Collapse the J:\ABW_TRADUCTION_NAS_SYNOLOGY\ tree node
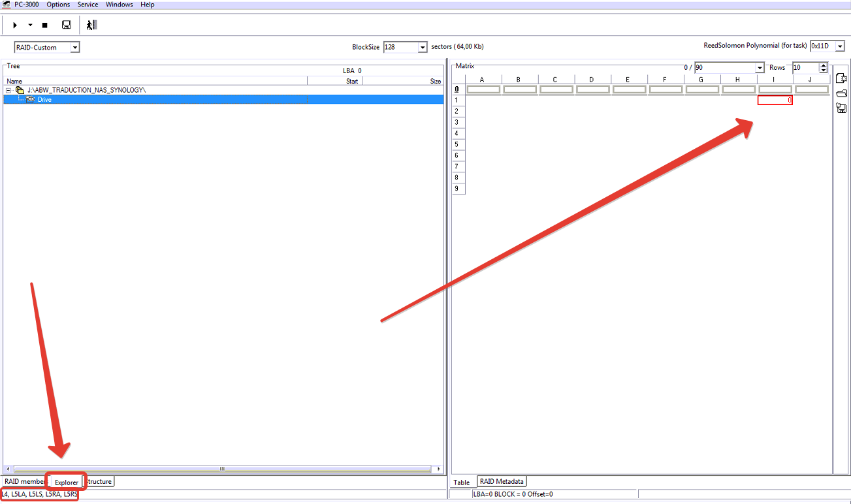 [x=9, y=90]
